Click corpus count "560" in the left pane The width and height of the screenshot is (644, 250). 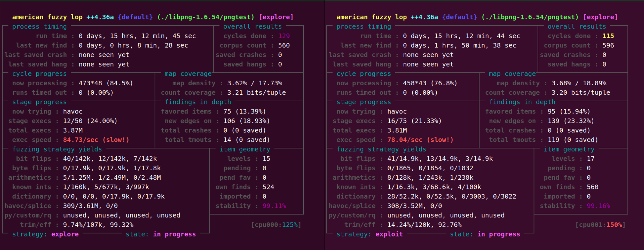(x=284, y=45)
